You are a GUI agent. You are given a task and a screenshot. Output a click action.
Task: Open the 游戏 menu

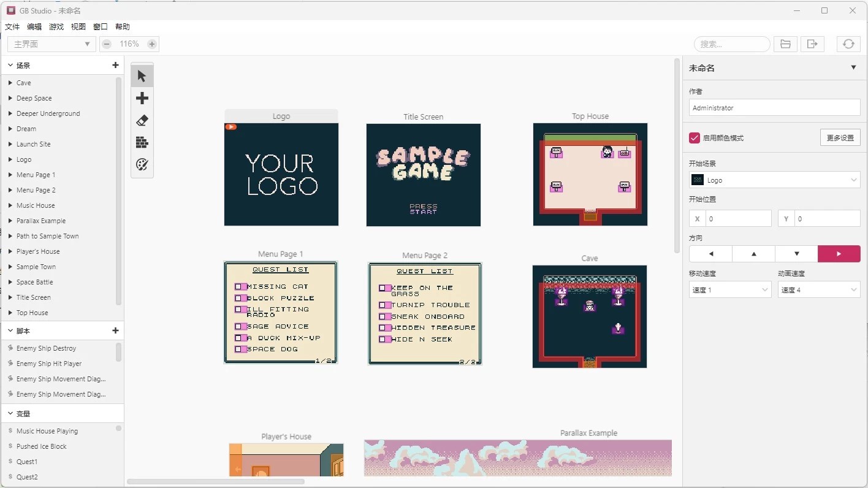pyautogui.click(x=56, y=27)
